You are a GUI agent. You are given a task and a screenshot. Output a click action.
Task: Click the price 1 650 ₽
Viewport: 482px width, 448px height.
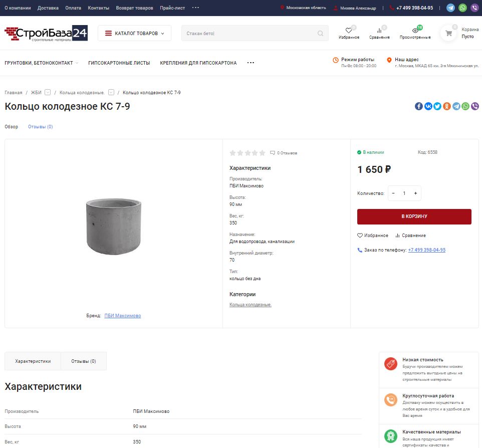(x=374, y=169)
